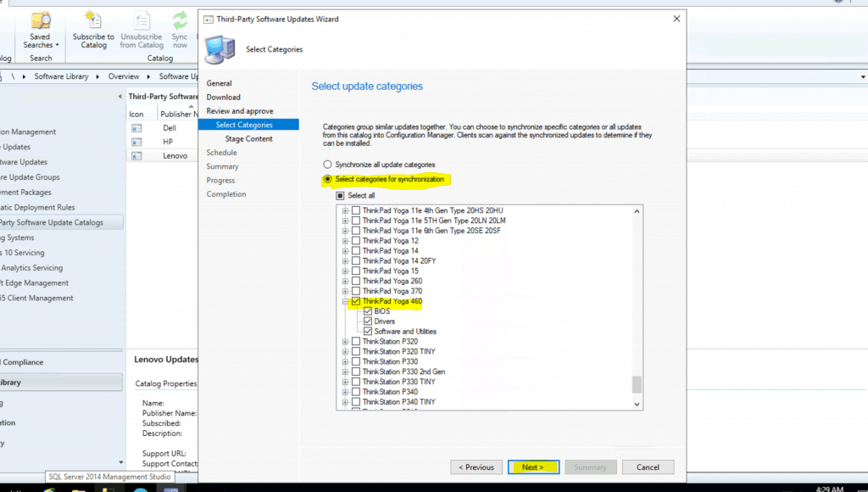Go to General wizard step
Image resolution: width=868 pixels, height=492 pixels.
pos(220,83)
